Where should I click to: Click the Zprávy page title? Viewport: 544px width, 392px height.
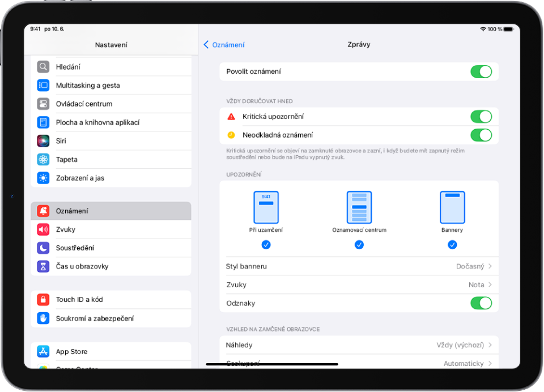pyautogui.click(x=359, y=44)
